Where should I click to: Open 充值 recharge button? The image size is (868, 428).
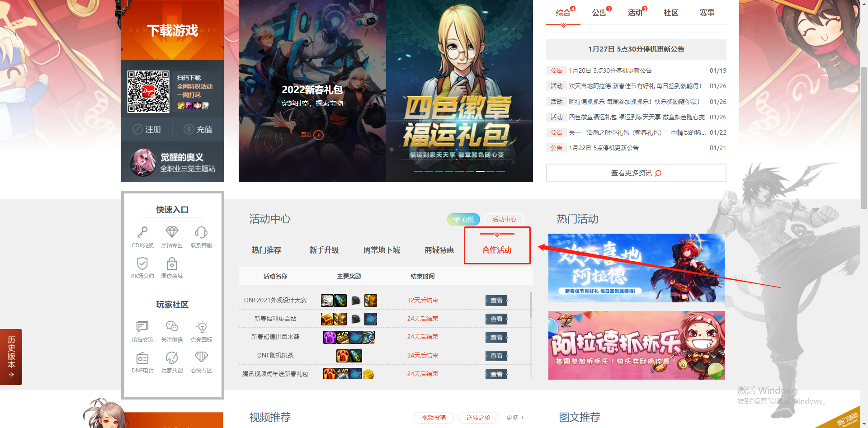(x=198, y=129)
